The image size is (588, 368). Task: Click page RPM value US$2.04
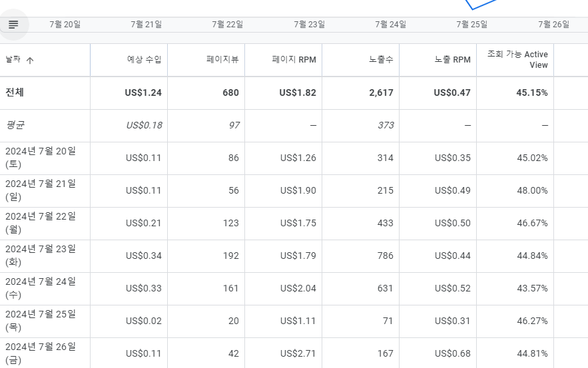[298, 288]
